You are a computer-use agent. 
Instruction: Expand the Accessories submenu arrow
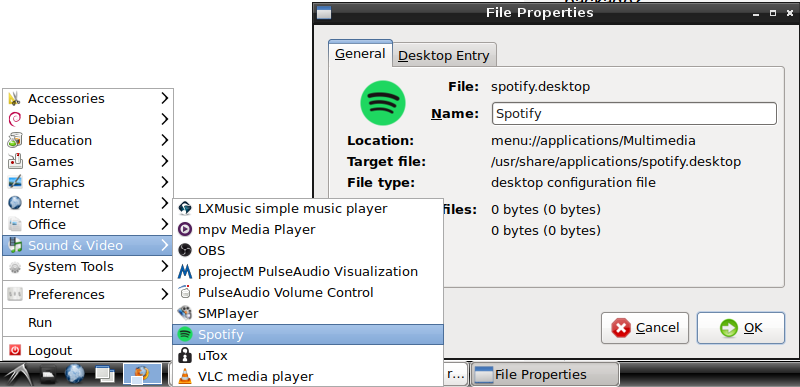click(164, 98)
